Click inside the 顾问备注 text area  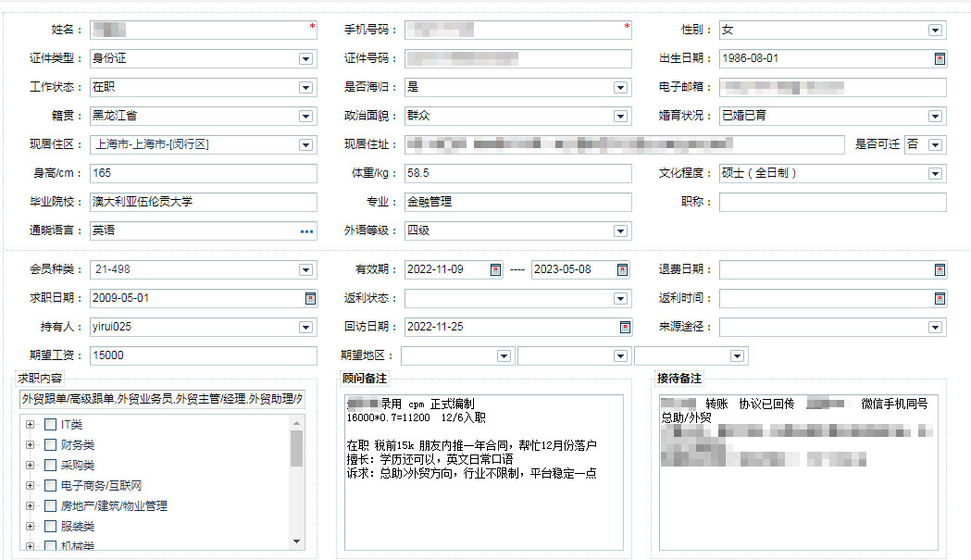483,473
